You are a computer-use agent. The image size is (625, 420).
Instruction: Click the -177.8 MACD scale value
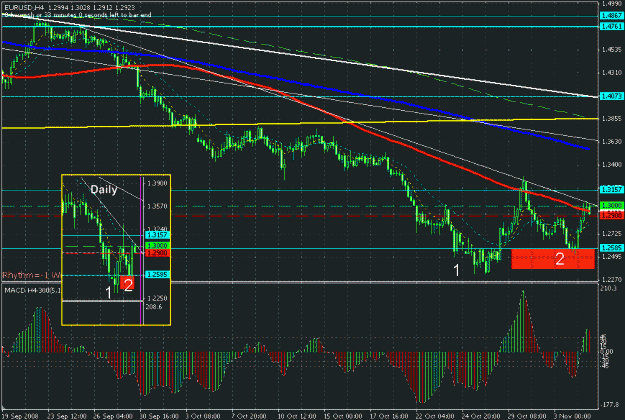pyautogui.click(x=610, y=404)
